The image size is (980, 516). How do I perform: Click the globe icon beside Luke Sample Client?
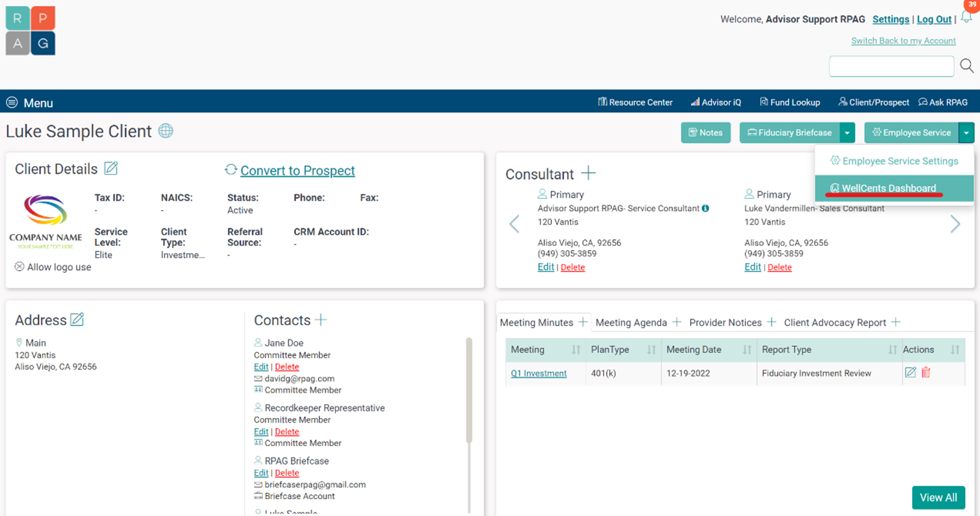tap(166, 131)
